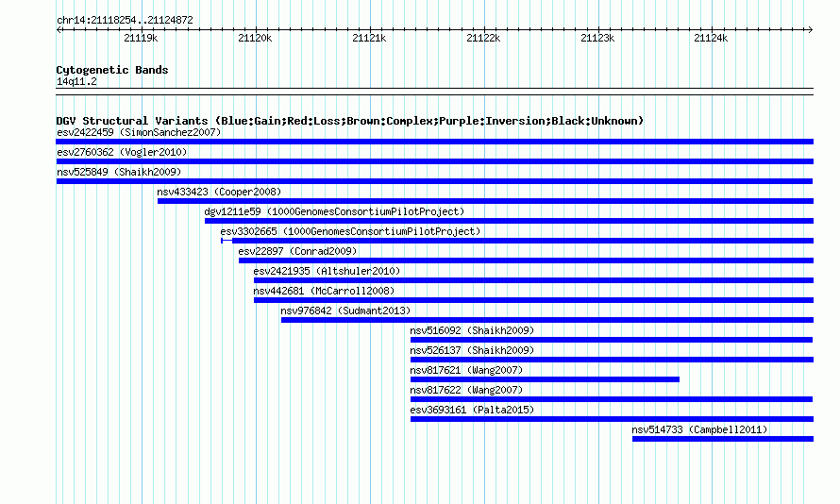Click the ruler's left arrowhead
This screenshot has height=504, width=840.
(x=59, y=29)
